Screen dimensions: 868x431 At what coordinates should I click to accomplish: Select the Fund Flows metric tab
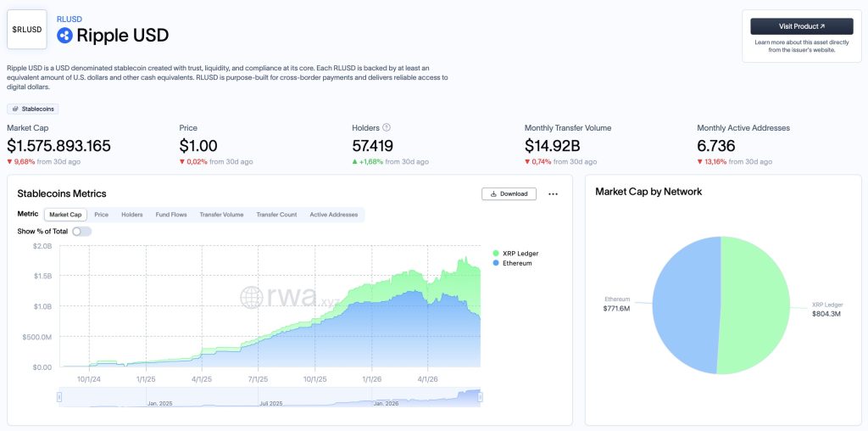(171, 215)
